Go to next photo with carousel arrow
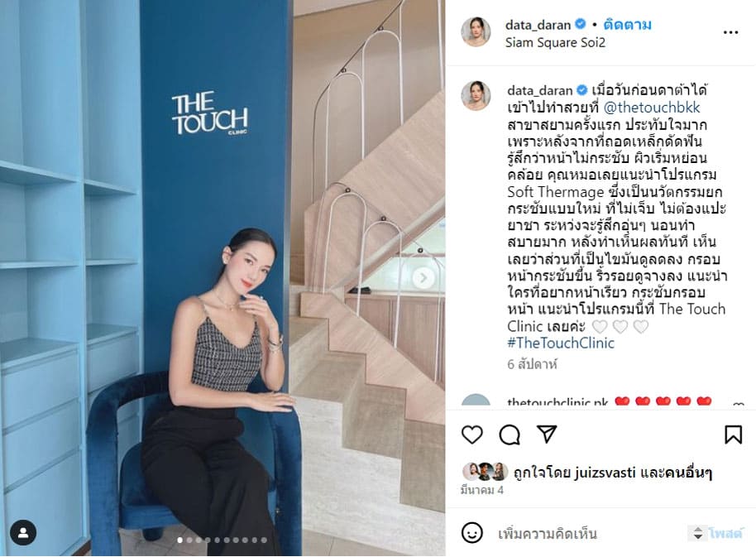Image resolution: width=756 pixels, height=557 pixels. (x=423, y=278)
